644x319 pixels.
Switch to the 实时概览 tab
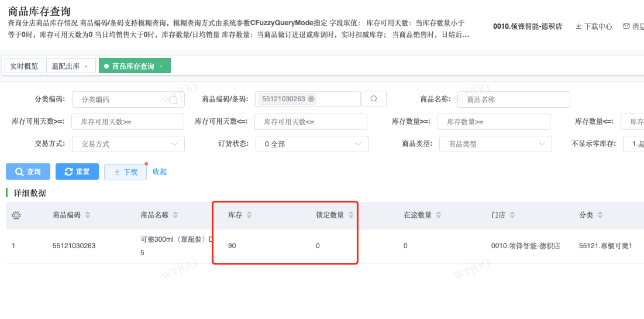(24, 66)
